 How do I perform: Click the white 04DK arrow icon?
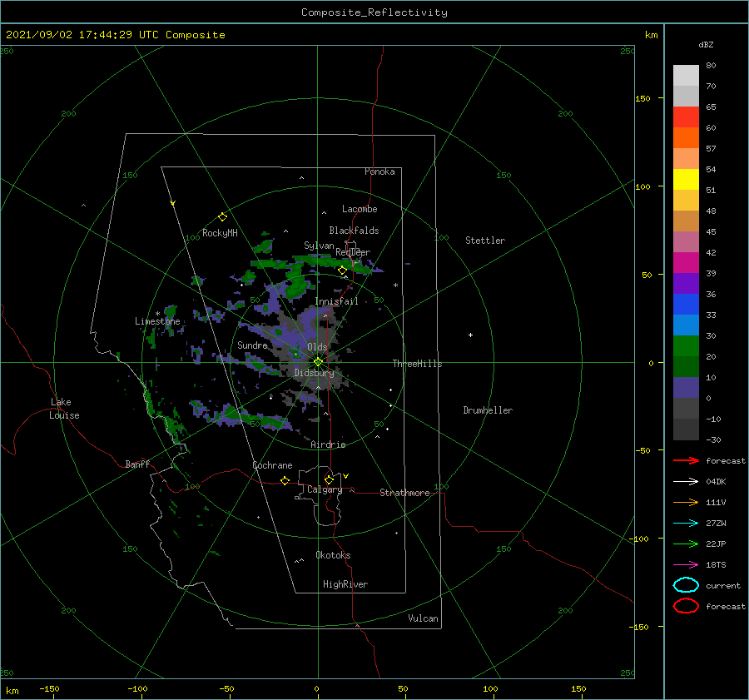pos(686,482)
